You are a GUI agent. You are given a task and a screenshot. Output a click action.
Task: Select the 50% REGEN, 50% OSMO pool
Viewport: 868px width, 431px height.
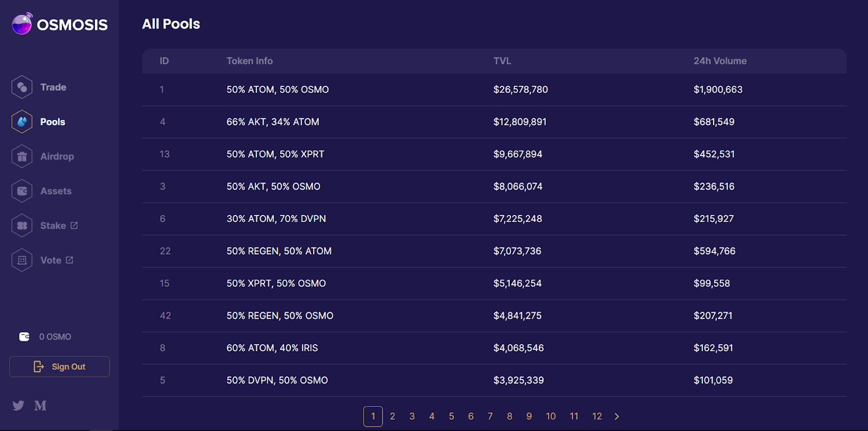point(494,316)
